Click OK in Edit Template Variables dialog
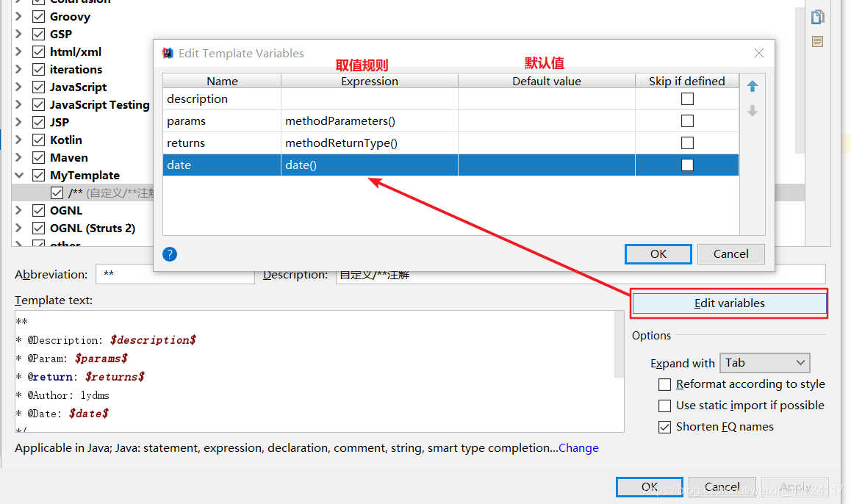The width and height of the screenshot is (851, 504). 658,254
